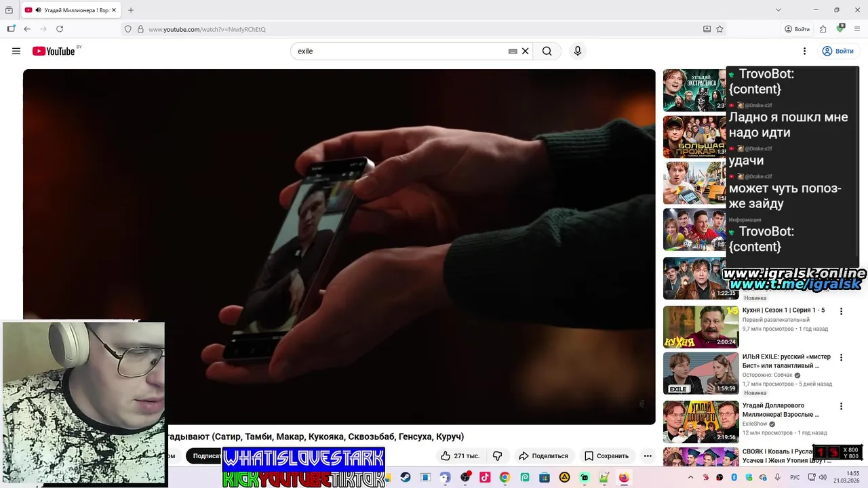Pause the video by clicking the player
Image resolution: width=868 pixels, height=488 pixels.
click(x=339, y=247)
